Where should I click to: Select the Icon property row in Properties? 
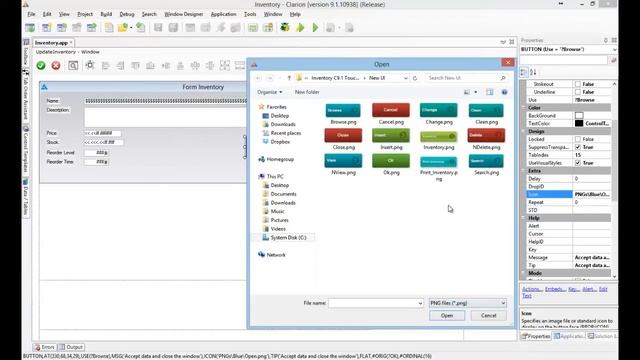pyautogui.click(x=569, y=194)
